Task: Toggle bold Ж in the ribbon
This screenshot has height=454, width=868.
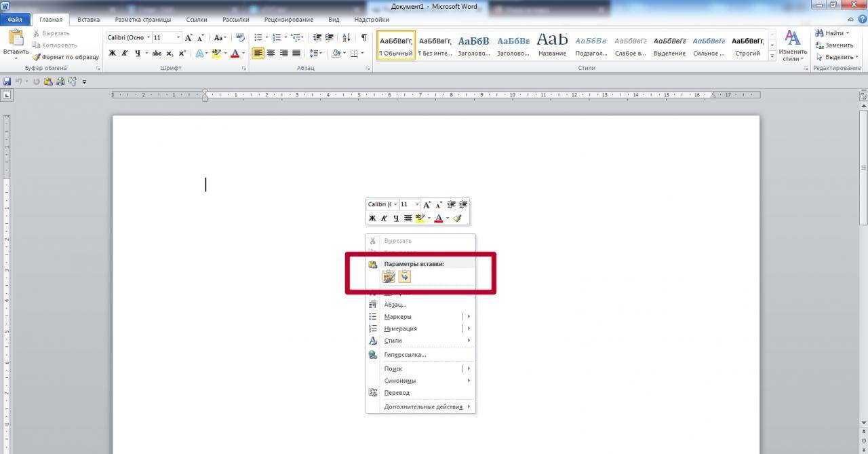Action: pyautogui.click(x=113, y=53)
